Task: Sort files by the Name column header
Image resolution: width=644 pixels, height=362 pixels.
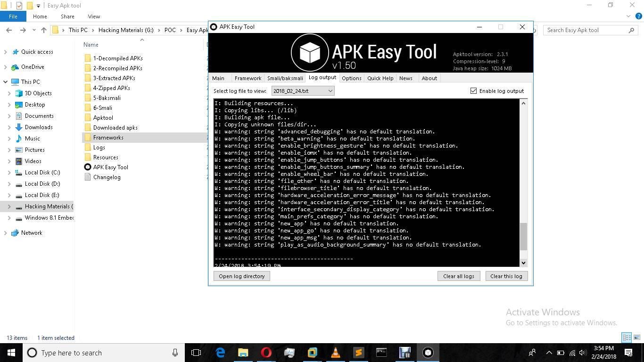Action: coord(91,45)
